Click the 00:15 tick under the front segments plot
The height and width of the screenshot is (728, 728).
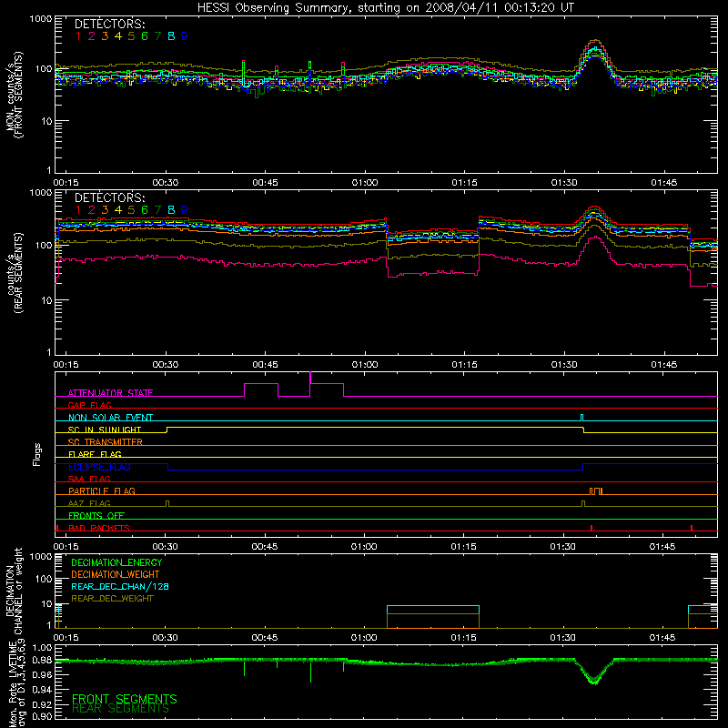pyautogui.click(x=66, y=183)
